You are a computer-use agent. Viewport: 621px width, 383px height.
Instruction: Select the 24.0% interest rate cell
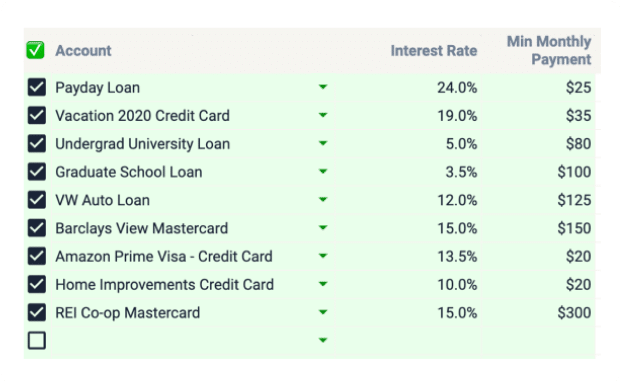408,88
